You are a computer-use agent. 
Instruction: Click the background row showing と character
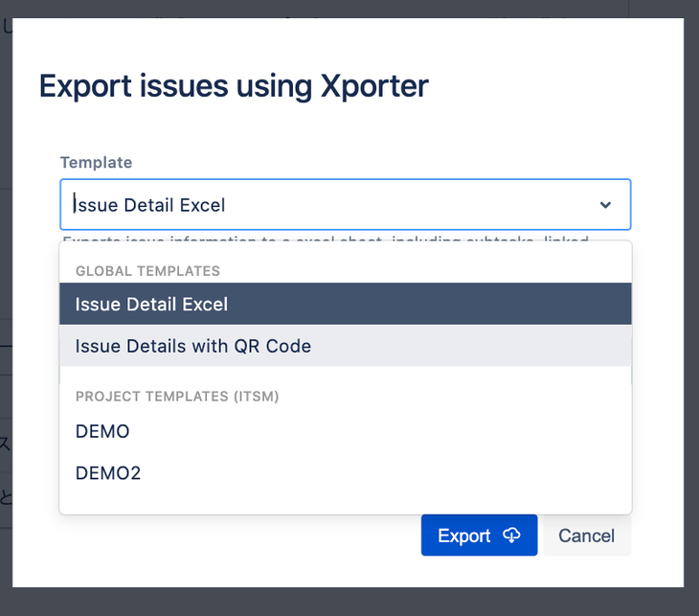5,496
